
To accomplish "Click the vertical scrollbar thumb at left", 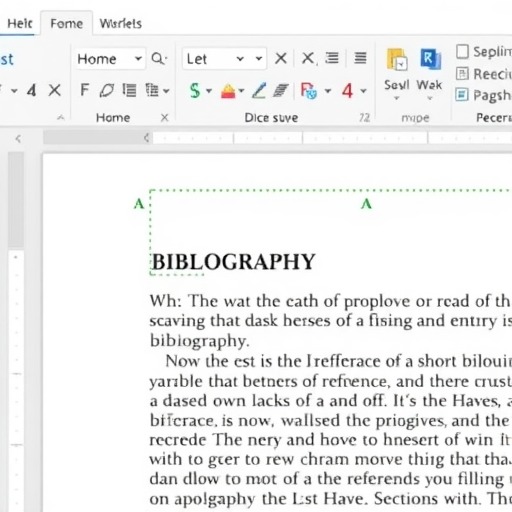I will [x=16, y=200].
